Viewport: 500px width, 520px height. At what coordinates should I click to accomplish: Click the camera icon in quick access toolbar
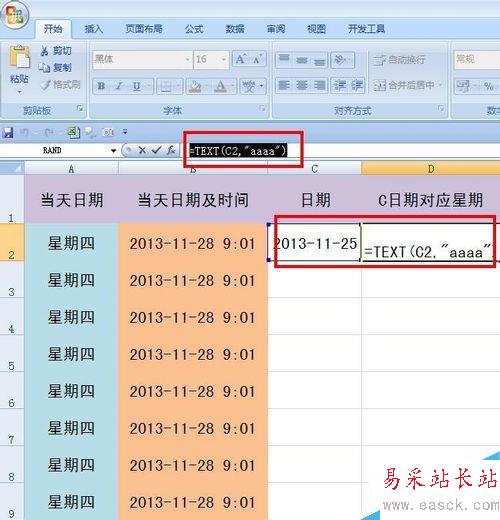coord(108,132)
